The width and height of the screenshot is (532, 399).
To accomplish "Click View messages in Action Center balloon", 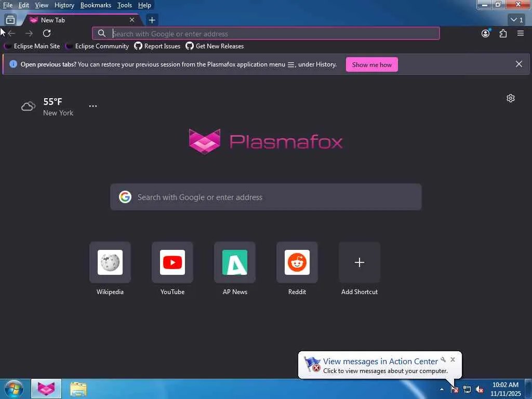I will 380,362.
